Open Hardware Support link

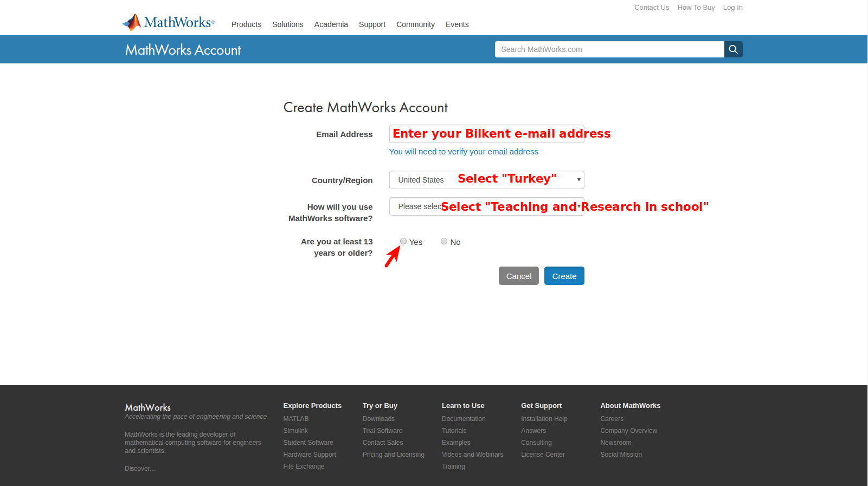pyautogui.click(x=310, y=455)
